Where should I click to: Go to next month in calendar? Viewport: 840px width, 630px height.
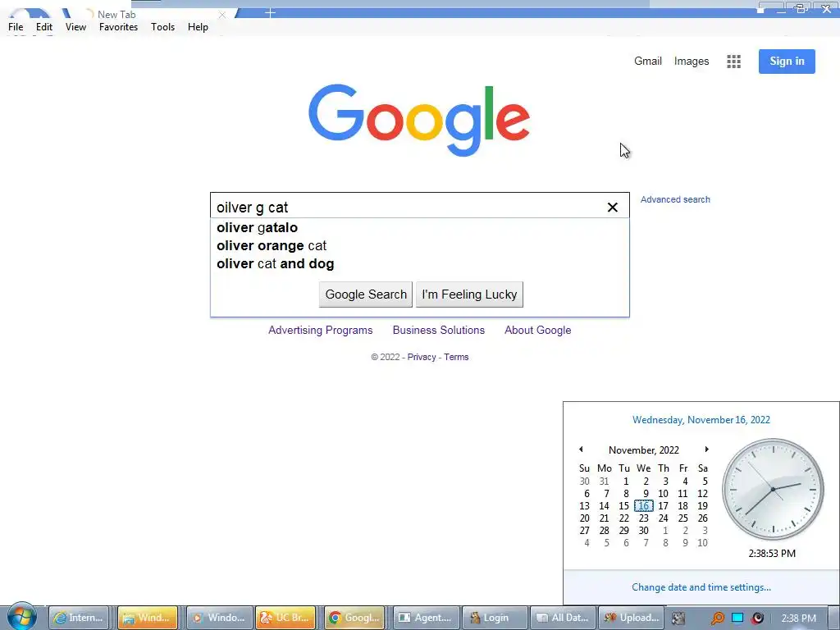coord(706,450)
